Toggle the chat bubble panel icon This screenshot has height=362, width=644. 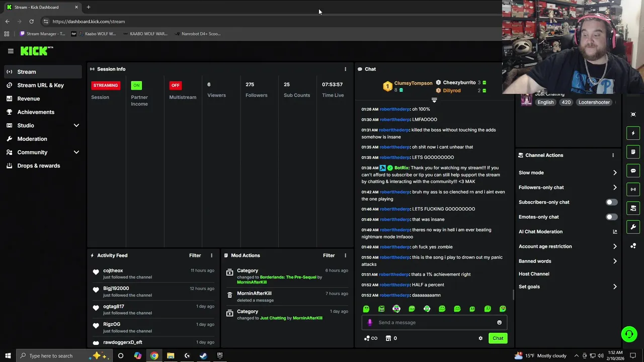click(x=633, y=171)
